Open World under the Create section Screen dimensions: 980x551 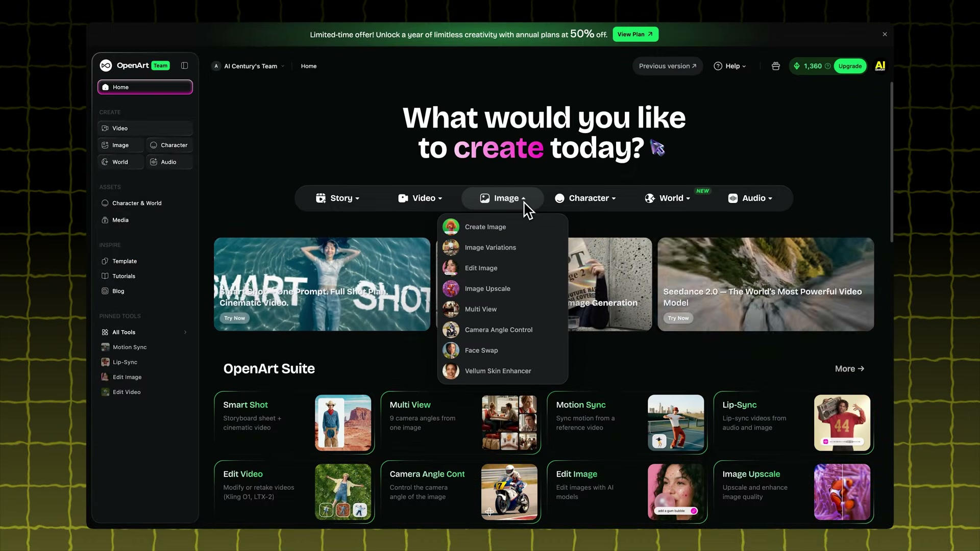point(121,162)
